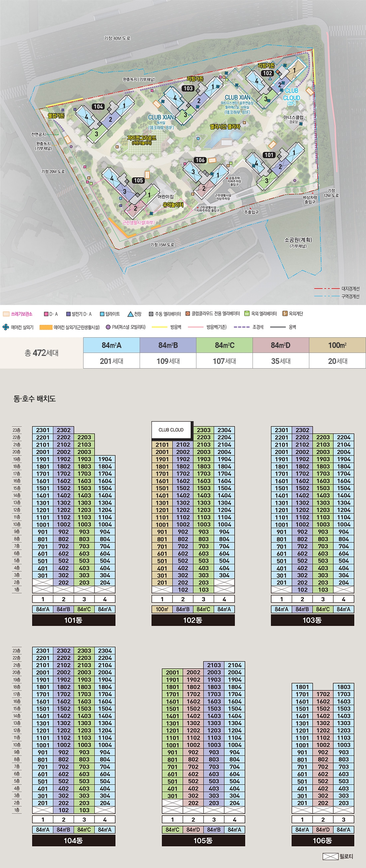Click the 에어컨 실외기 fan legend icon
Viewport: 366px width, 868px height.
pos(6,327)
